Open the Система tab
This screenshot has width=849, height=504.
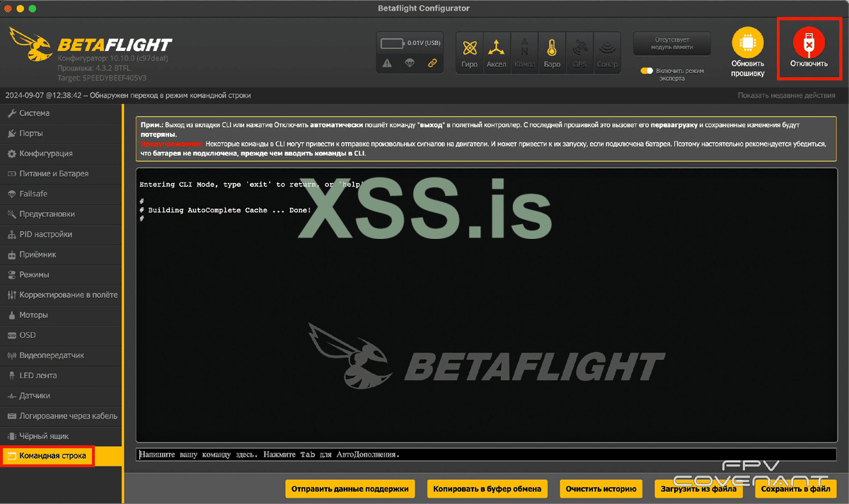pos(62,113)
